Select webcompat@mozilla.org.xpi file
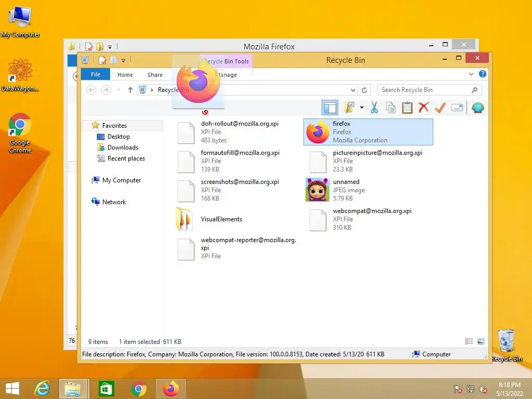The width and height of the screenshot is (532, 399). 368,219
